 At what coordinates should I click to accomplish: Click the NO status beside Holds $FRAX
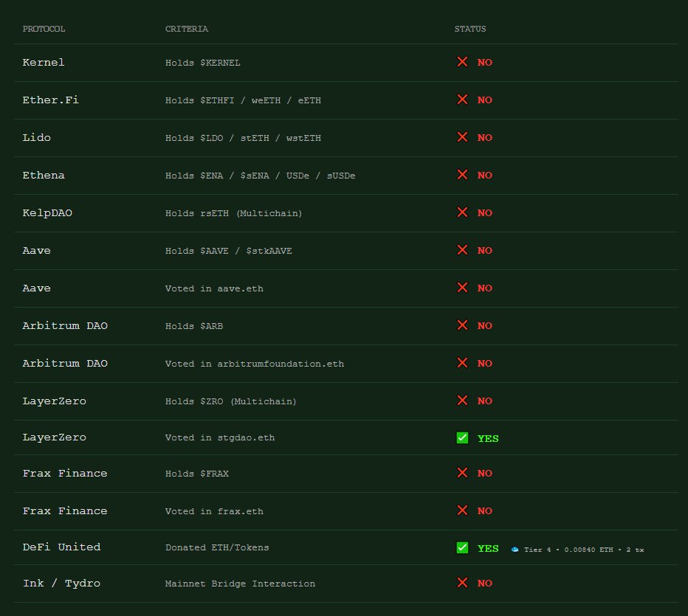[x=485, y=474]
